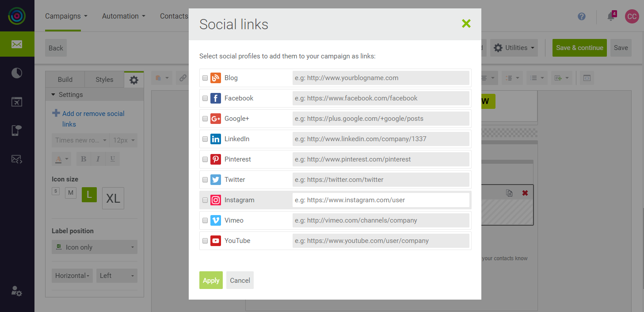The image size is (644, 312).
Task: Open the SMS phone sidebar icon
Action: click(x=17, y=131)
